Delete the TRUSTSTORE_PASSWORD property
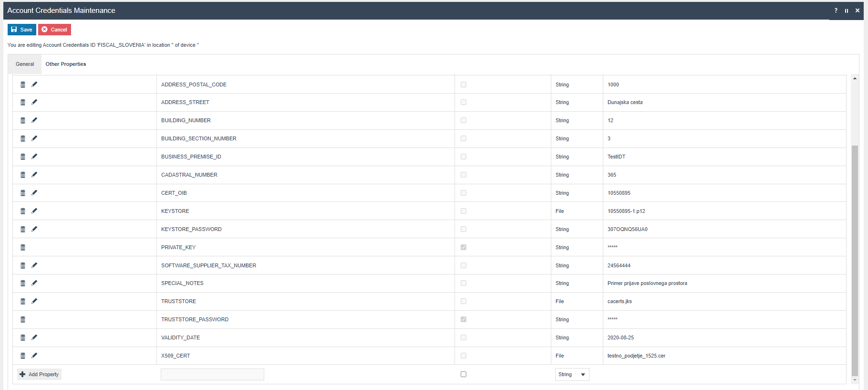868x390 pixels. click(x=23, y=319)
